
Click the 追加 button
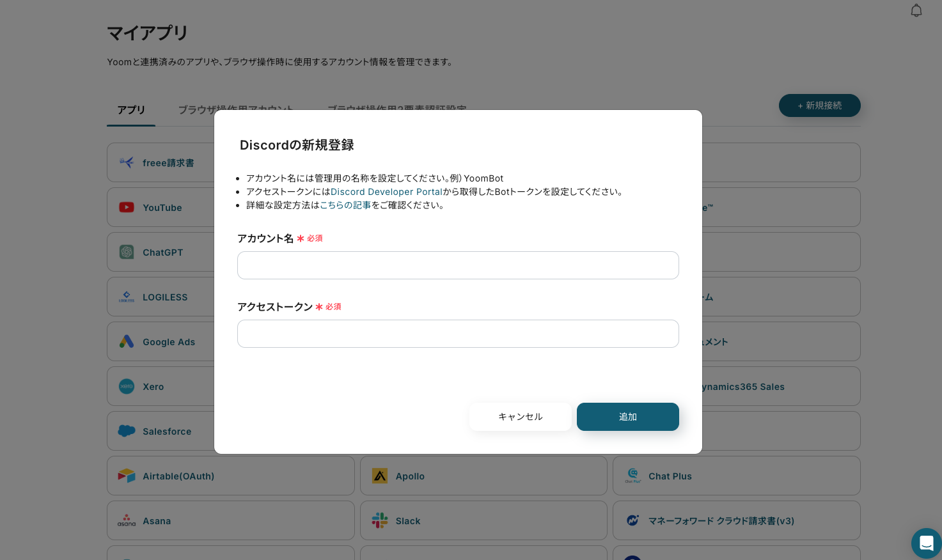pyautogui.click(x=628, y=417)
